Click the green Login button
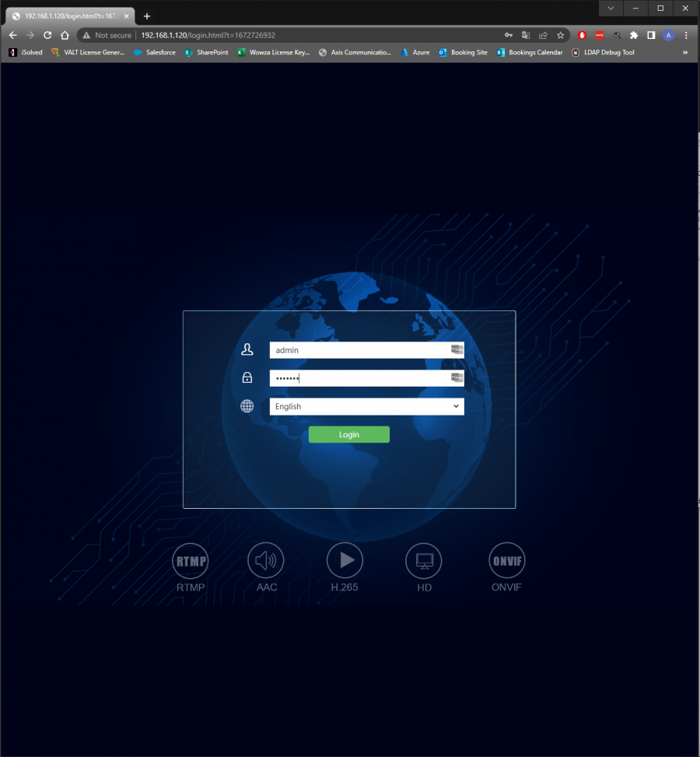The image size is (700, 757). (x=348, y=434)
